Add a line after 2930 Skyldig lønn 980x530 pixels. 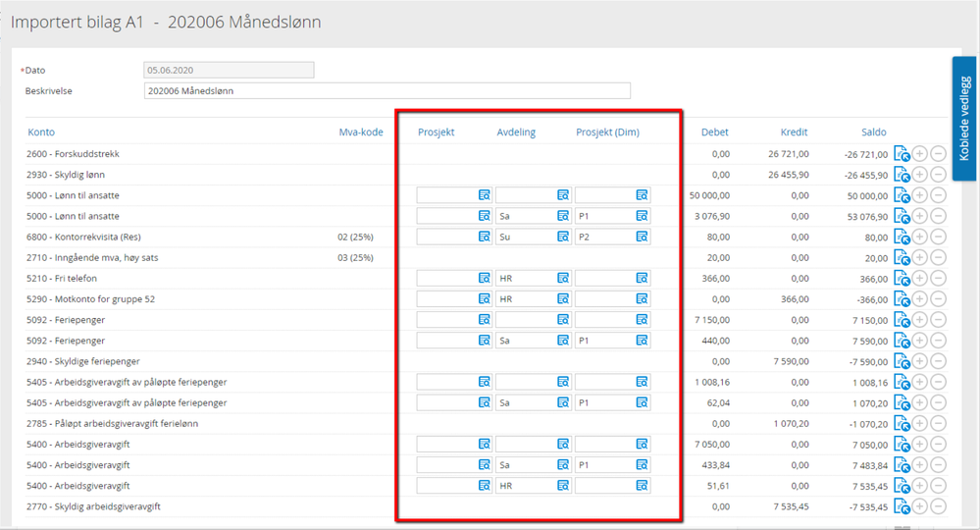920,175
